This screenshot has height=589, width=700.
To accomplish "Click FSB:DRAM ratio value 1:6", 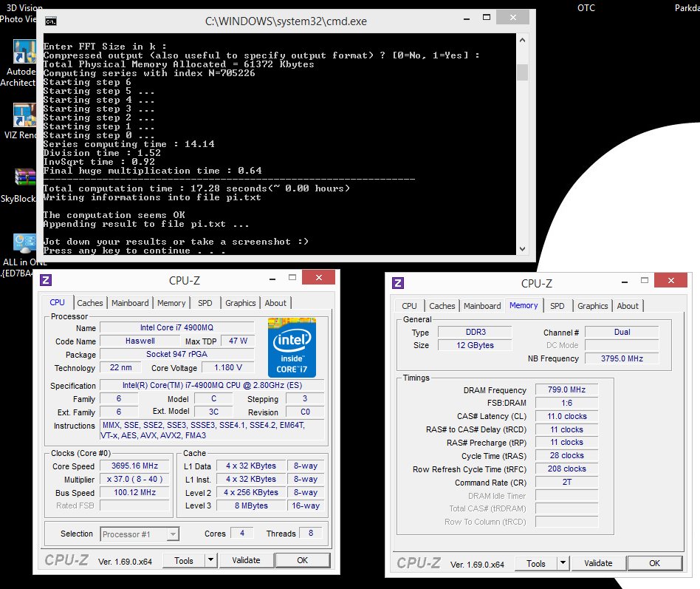I will tap(566, 403).
